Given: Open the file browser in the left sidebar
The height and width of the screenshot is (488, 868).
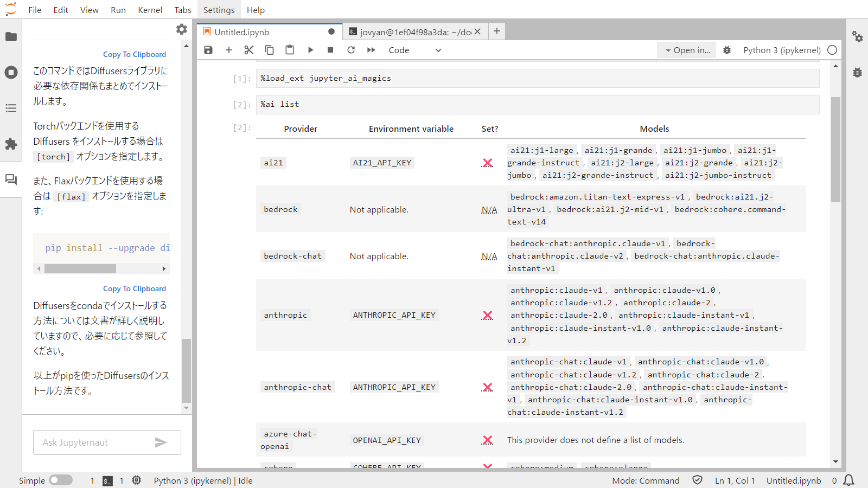Looking at the screenshot, I should pyautogui.click(x=11, y=37).
